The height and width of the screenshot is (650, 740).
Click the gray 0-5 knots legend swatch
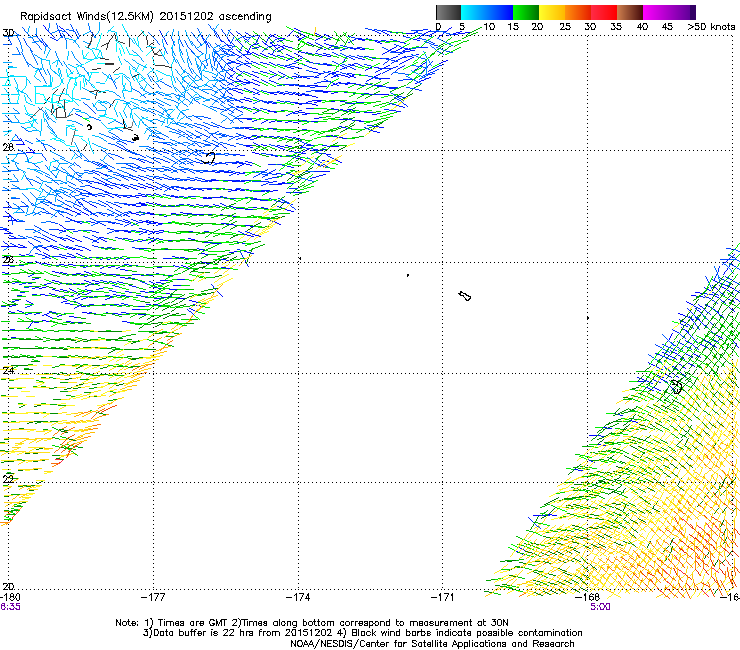(x=448, y=12)
